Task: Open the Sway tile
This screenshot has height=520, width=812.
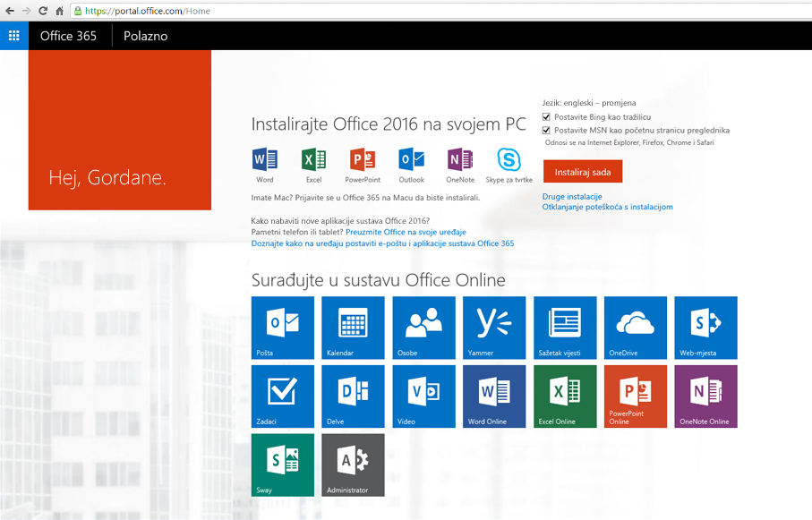Action: click(283, 465)
